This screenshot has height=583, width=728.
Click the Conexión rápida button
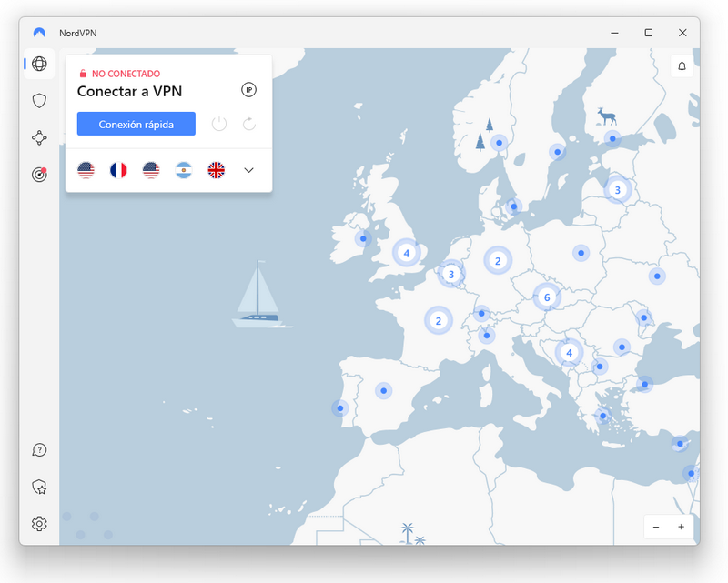click(136, 124)
